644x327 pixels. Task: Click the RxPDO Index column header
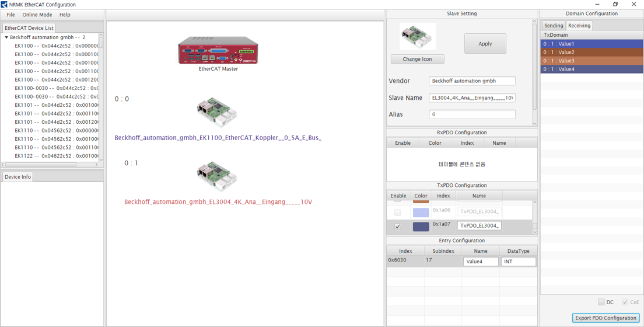click(467, 142)
